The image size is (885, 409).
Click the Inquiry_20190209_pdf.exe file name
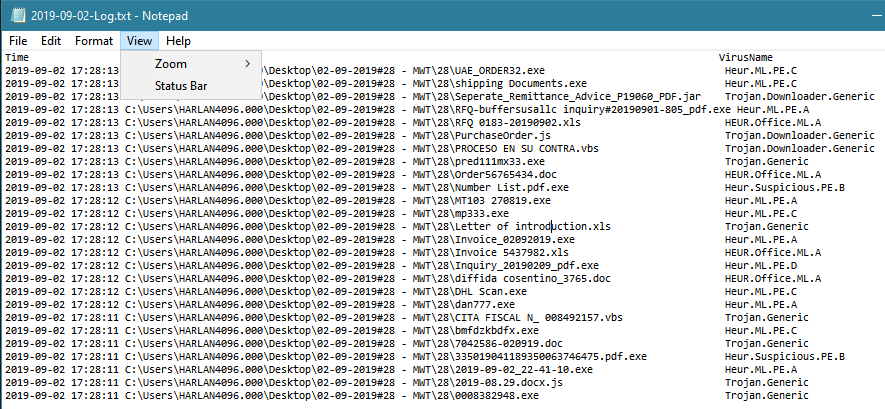(x=527, y=265)
